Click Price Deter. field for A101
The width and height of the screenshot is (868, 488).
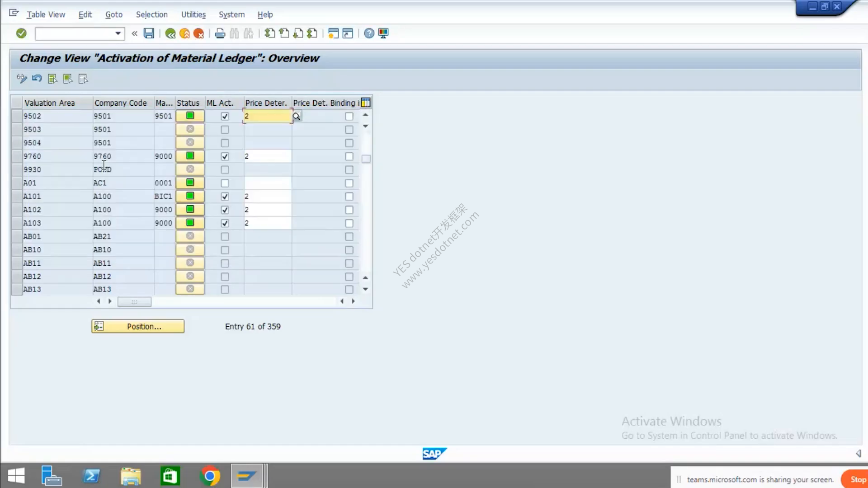pos(268,197)
